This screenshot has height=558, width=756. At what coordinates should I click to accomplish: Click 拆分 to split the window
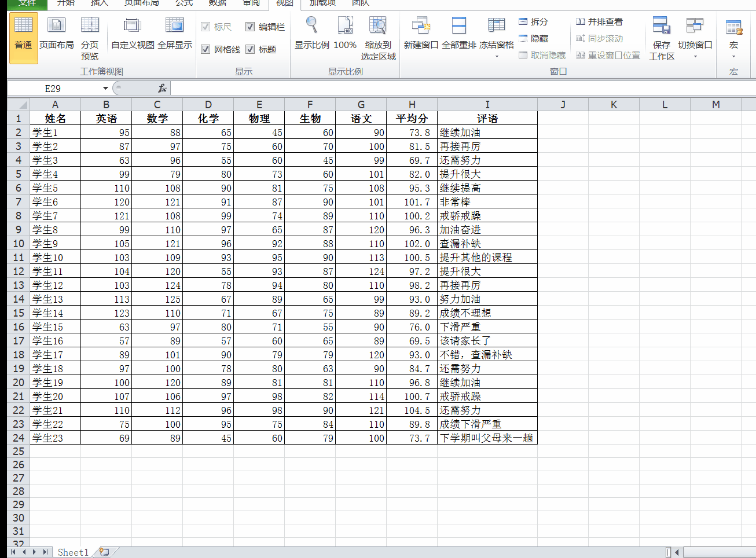tap(533, 22)
